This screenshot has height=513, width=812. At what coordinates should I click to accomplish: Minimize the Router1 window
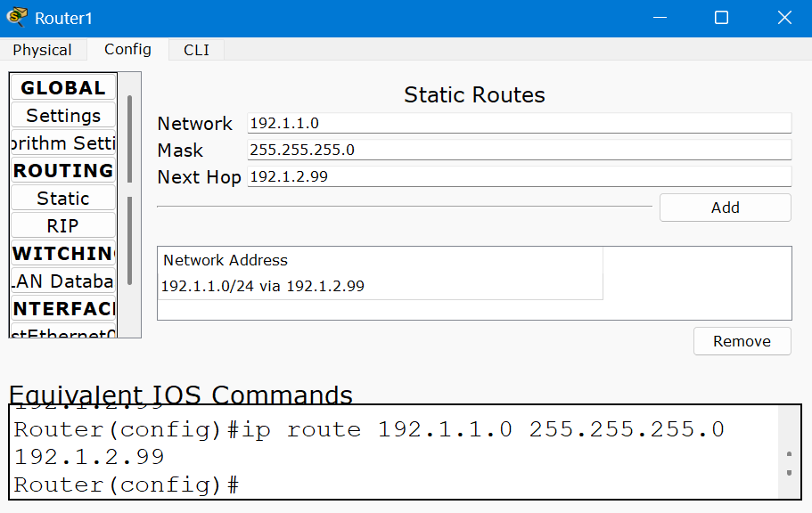[660, 18]
